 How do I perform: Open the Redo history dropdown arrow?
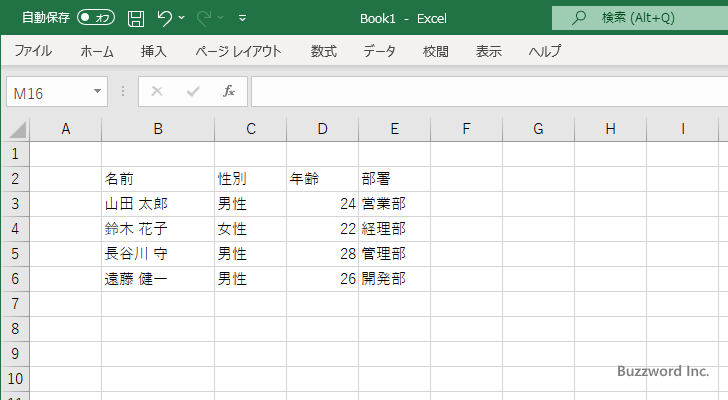pyautogui.click(x=221, y=18)
